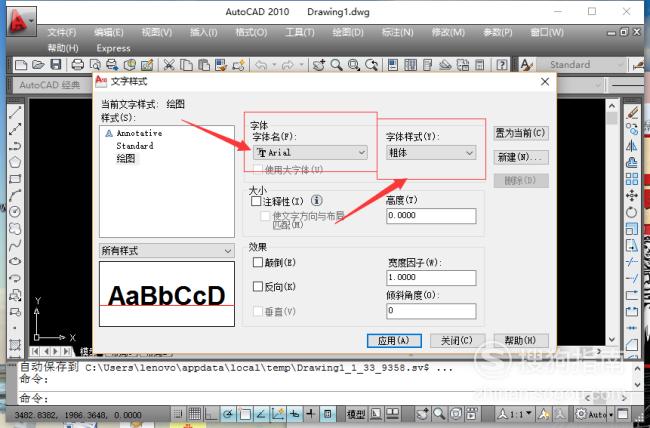650x428 pixels.
Task: Select the Rotate modify tool
Action: (x=632, y=212)
